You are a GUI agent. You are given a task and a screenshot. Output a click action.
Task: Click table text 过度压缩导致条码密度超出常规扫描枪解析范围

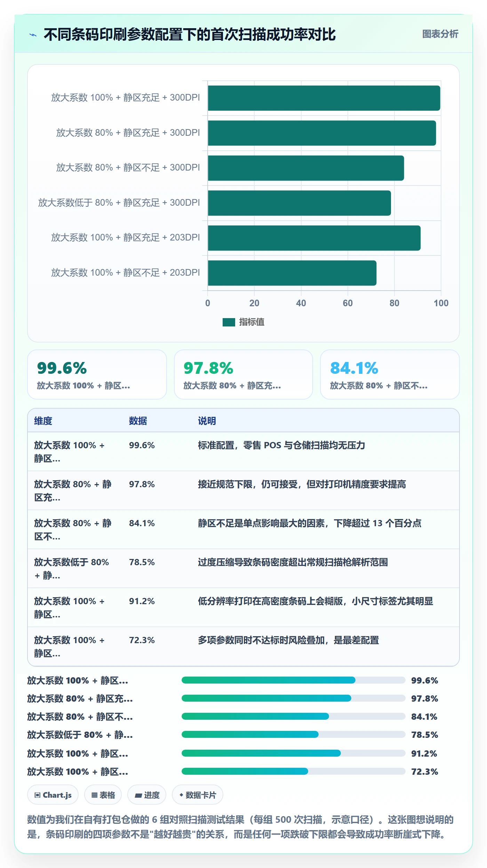293,562
